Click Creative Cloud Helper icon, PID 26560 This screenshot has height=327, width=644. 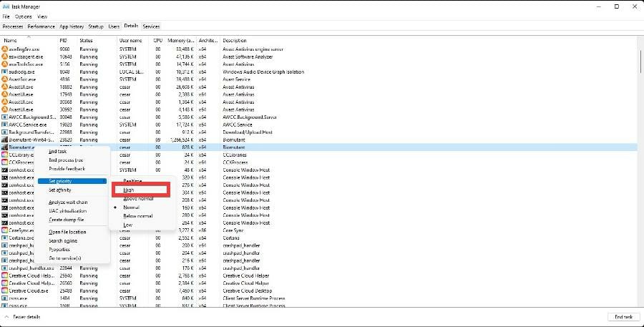coord(5,283)
